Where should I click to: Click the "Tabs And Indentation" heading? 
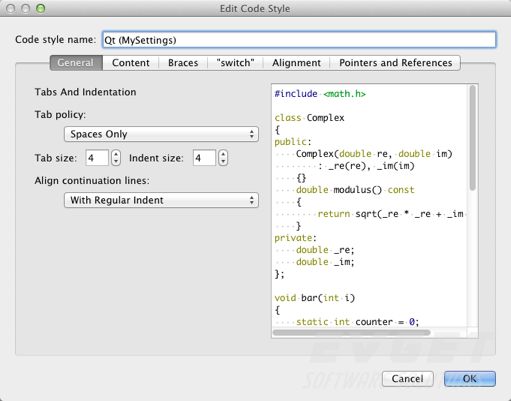coord(85,92)
